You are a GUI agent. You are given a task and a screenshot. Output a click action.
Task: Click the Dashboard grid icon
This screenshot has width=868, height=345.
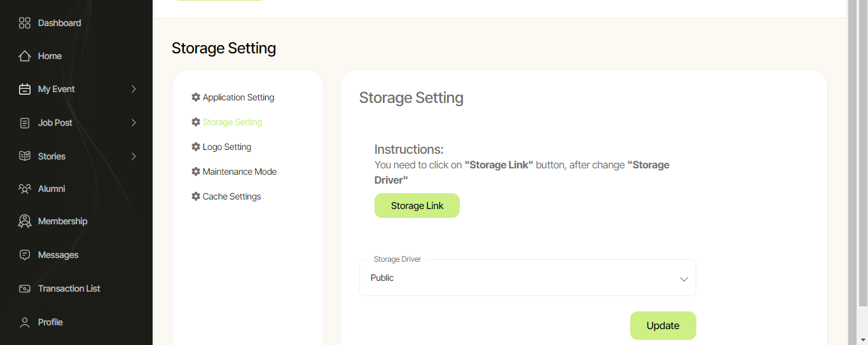click(25, 23)
